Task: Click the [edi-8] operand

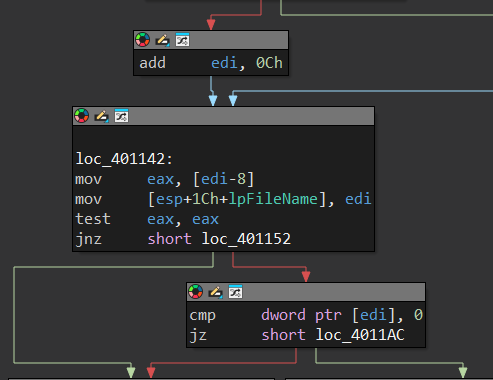Action: click(224, 179)
